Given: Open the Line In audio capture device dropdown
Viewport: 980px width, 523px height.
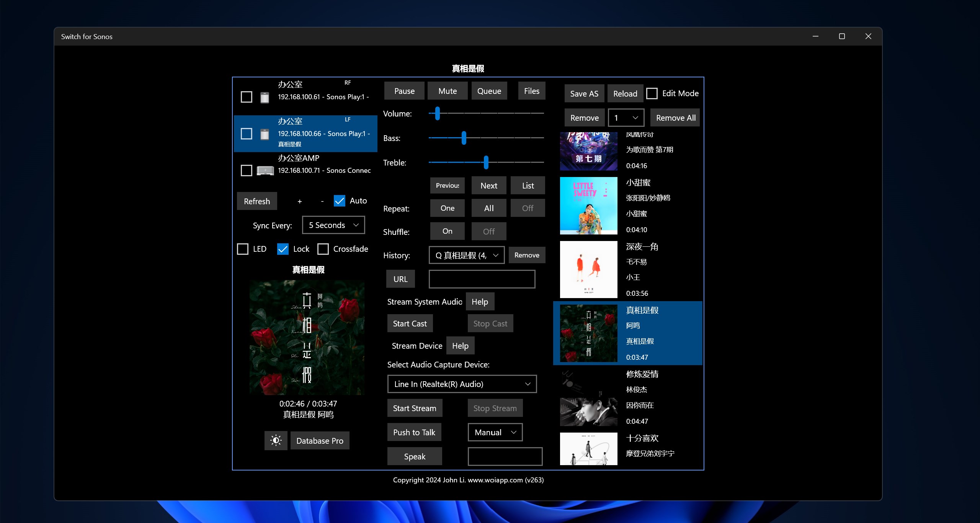Looking at the screenshot, I should click(462, 384).
